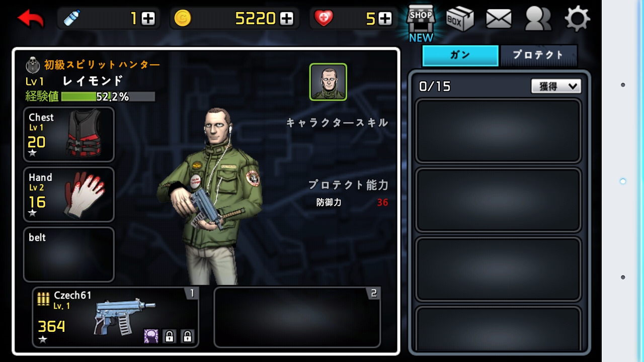
Task: Open the BOX inventory icon
Action: pos(460,19)
